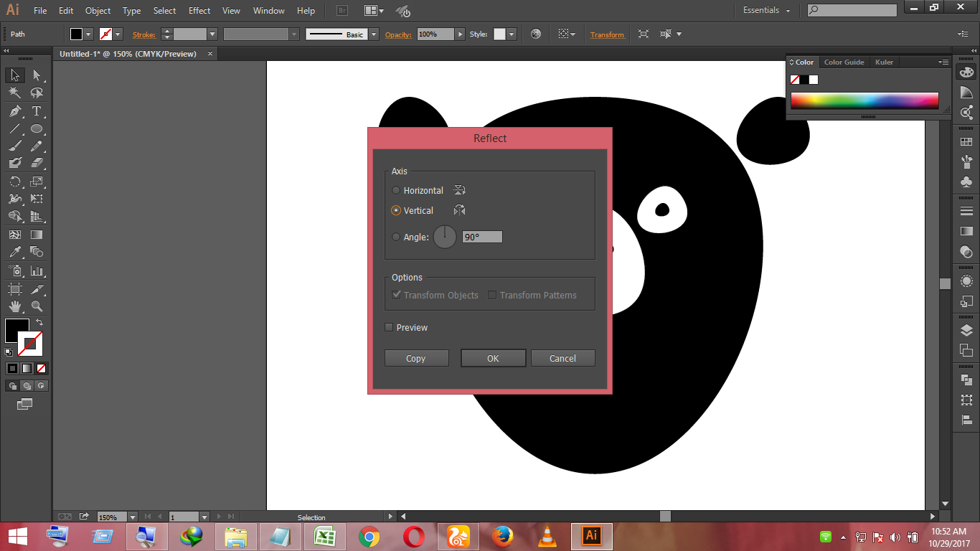Open the Effect menu

point(199,11)
